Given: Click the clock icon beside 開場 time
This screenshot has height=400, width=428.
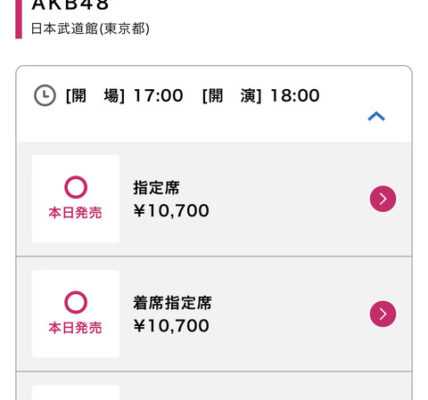Looking at the screenshot, I should pyautogui.click(x=45, y=96).
